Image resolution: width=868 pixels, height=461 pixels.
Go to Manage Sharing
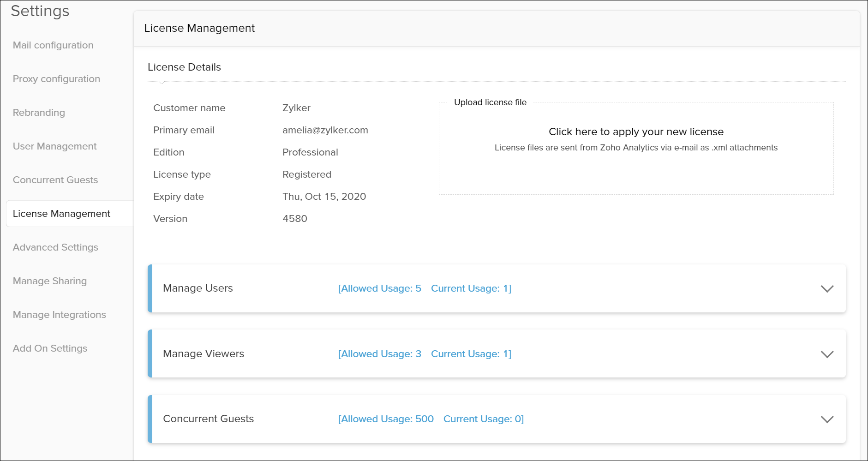click(50, 281)
